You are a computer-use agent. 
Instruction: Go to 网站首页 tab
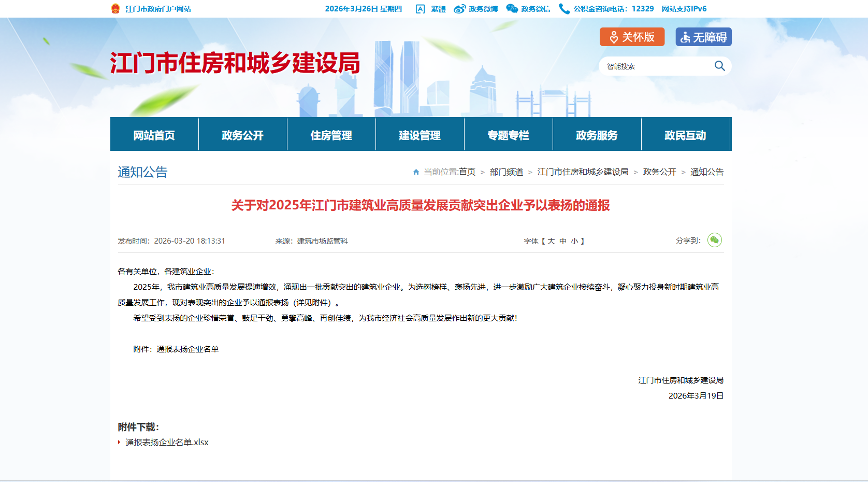(154, 135)
